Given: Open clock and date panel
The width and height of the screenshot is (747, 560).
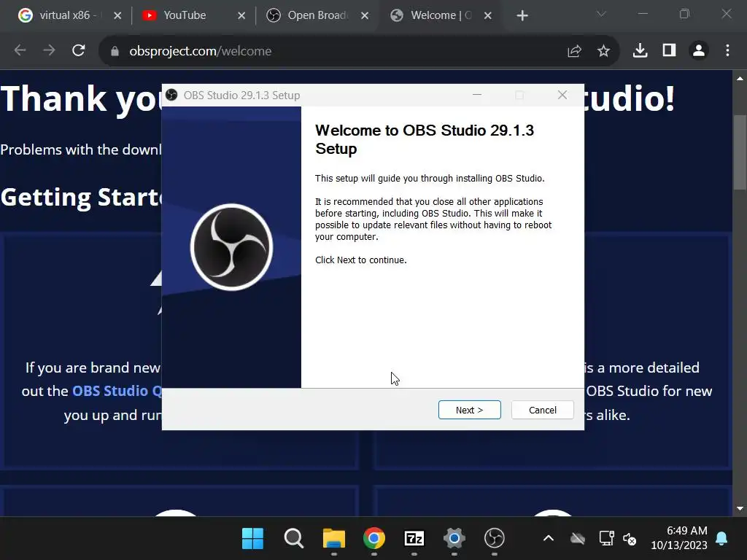Looking at the screenshot, I should click(679, 537).
